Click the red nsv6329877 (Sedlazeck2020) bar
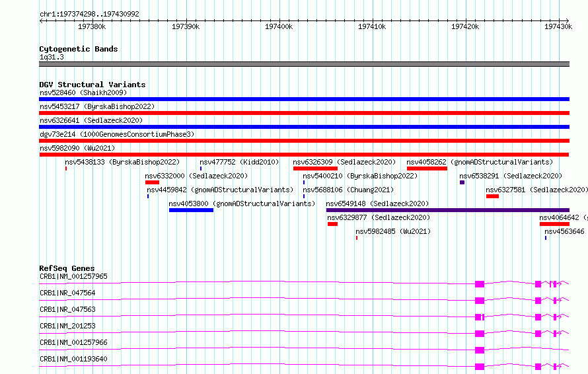The height and width of the screenshot is (374, 588). click(x=332, y=224)
